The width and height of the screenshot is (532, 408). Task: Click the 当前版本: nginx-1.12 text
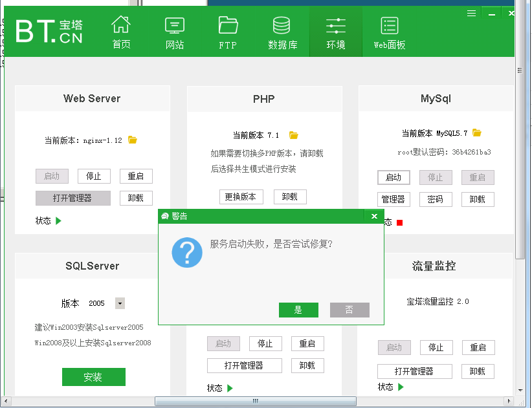click(83, 140)
